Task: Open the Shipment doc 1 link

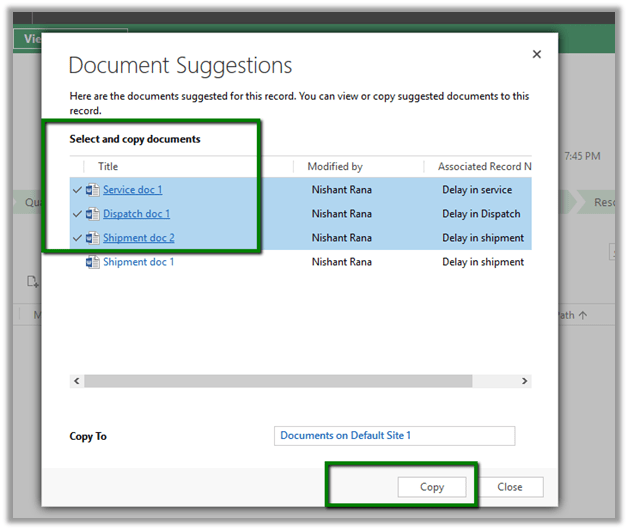Action: (x=138, y=262)
